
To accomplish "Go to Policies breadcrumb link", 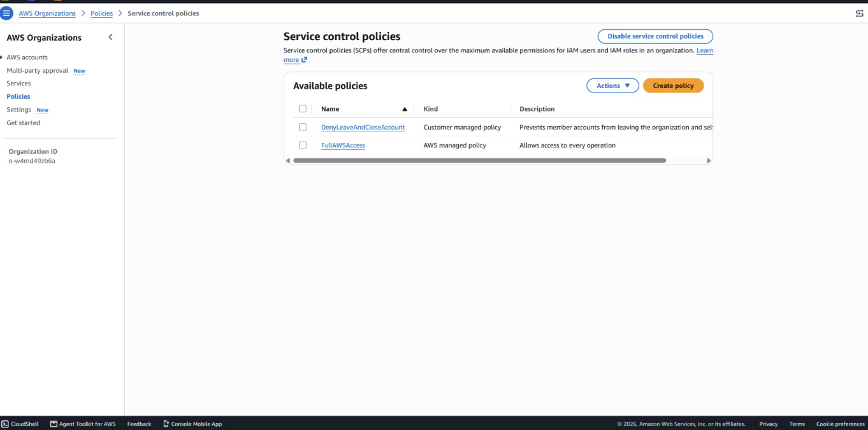I will [102, 13].
